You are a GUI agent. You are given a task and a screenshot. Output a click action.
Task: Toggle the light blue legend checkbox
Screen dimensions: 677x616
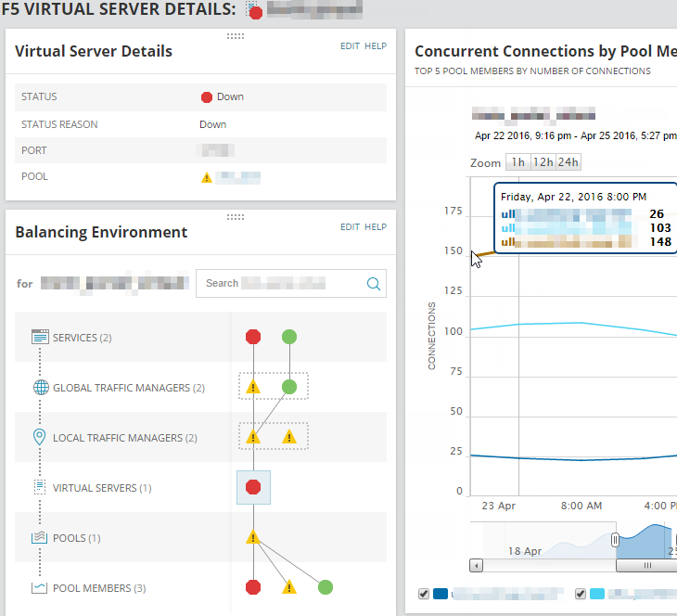[581, 594]
